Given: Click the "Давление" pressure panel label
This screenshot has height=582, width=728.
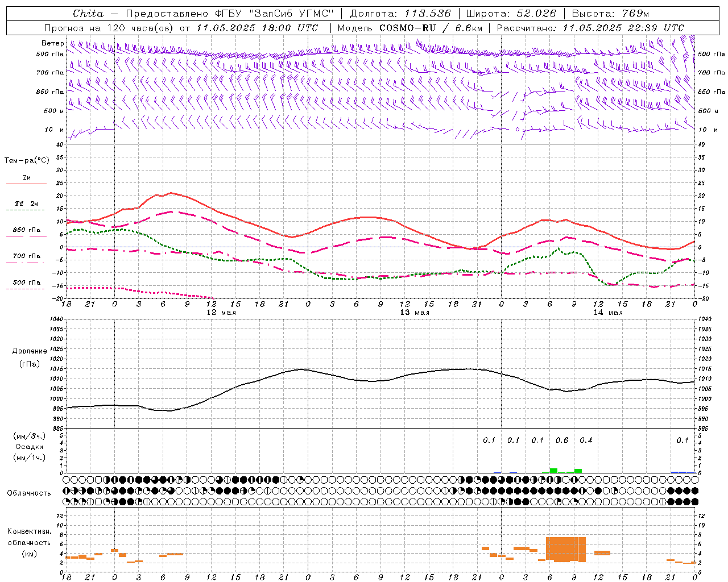Looking at the screenshot, I should tap(30, 351).
